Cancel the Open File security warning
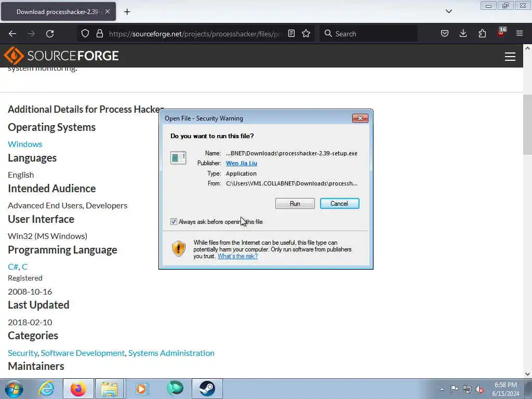 click(339, 204)
